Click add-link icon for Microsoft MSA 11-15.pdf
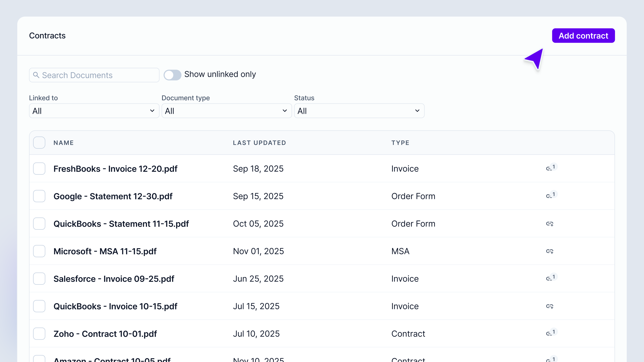Viewport: 644px width, 362px height. coord(550,251)
